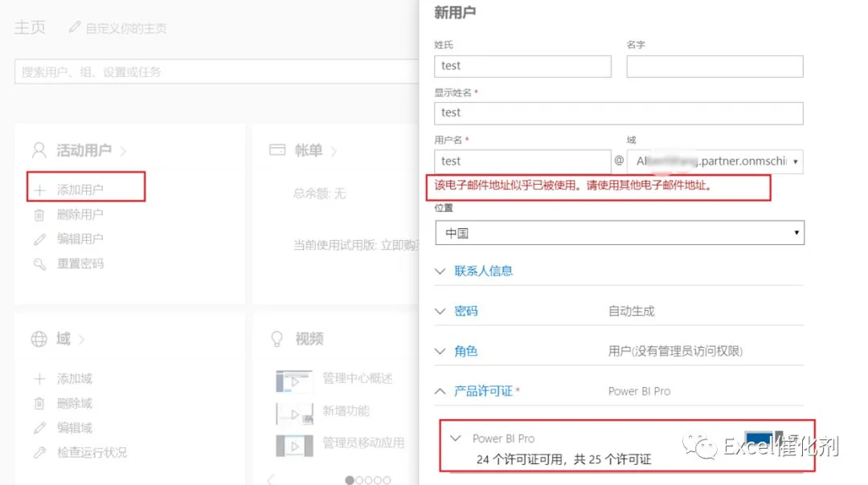Screen dimensions: 868x485
Task: Select the first video carousel page dot
Action: (350, 480)
